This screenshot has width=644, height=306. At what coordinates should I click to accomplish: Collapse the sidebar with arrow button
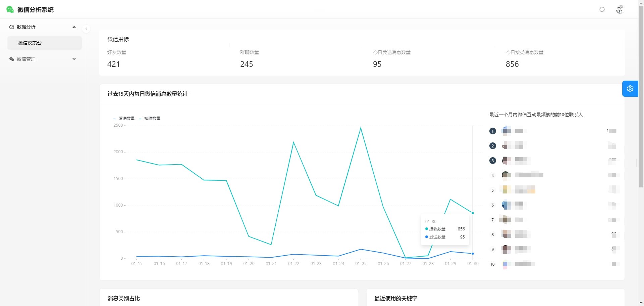coord(86,29)
